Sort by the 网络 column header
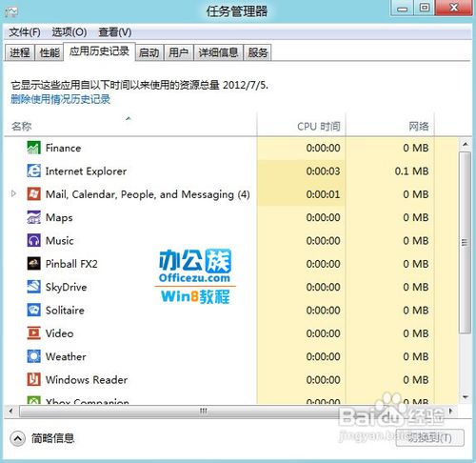Viewport: 476px width, 463px height. tap(390, 125)
